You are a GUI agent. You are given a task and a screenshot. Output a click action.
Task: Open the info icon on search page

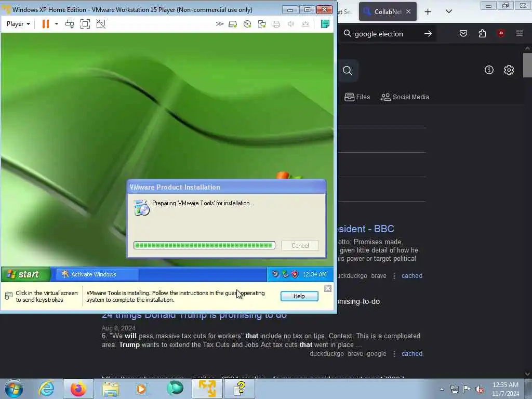pos(489,70)
